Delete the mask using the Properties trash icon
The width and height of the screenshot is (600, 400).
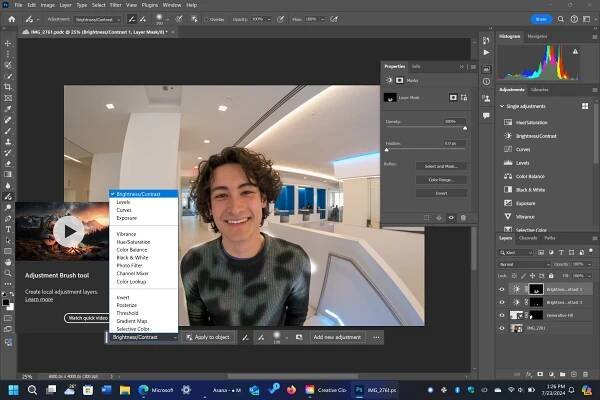[x=464, y=217]
